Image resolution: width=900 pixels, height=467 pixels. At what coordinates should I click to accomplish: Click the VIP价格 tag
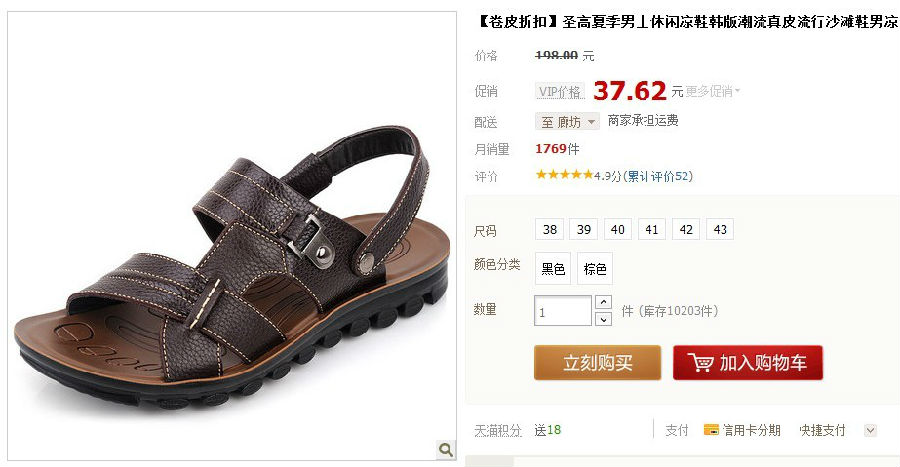pyautogui.click(x=560, y=92)
